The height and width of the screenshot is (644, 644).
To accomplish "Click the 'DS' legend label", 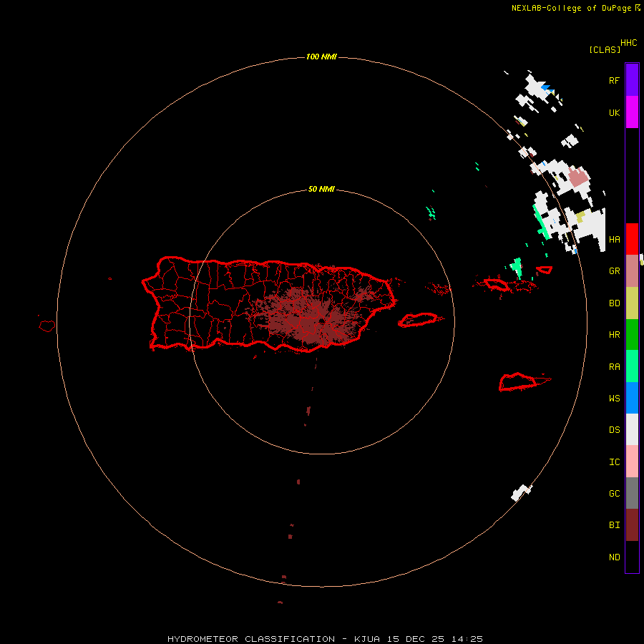I will coord(614,430).
